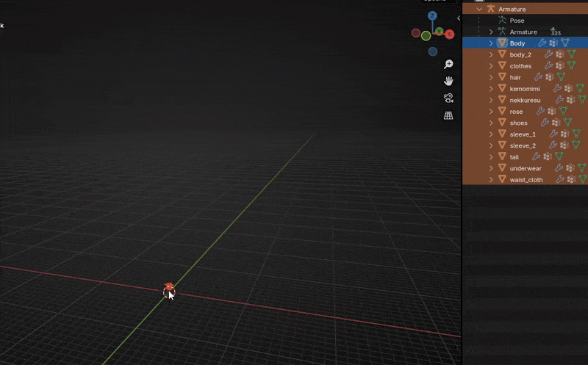588x365 pixels.
Task: Expand the rose row
Action: pos(491,112)
